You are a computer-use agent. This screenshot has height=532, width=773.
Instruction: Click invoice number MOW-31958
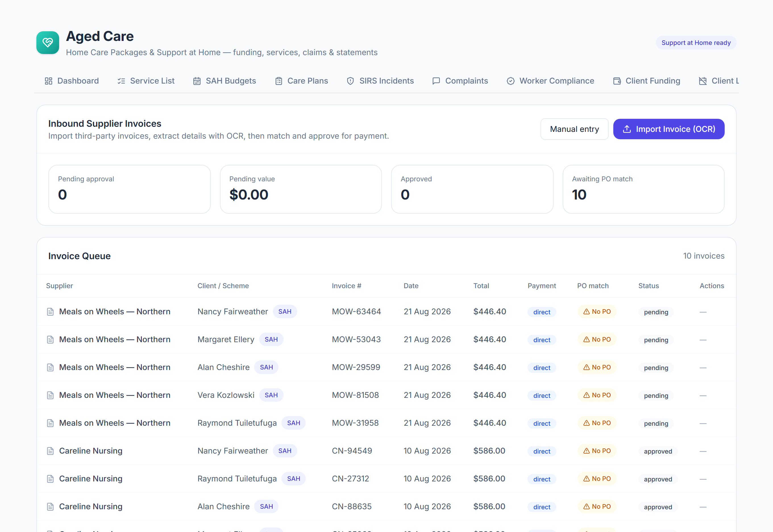point(355,423)
